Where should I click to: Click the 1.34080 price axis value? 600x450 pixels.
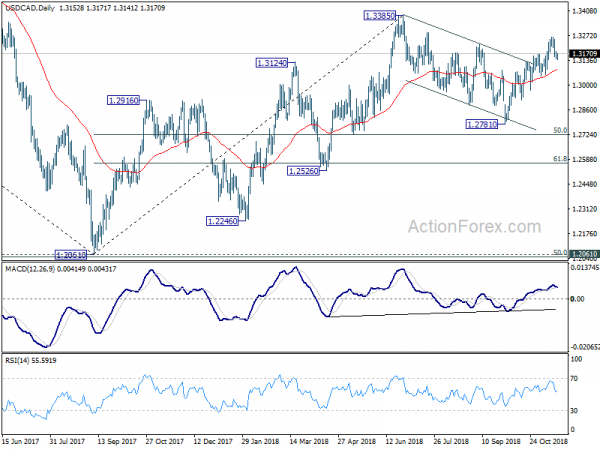pos(584,11)
